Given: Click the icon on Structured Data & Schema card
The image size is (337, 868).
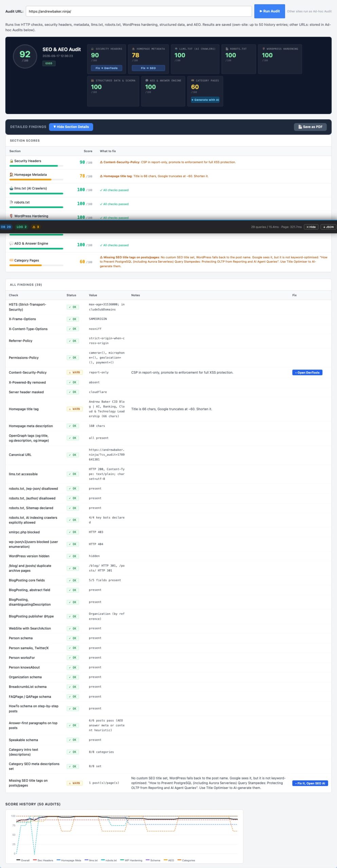Looking at the screenshot, I should pyautogui.click(x=92, y=81).
